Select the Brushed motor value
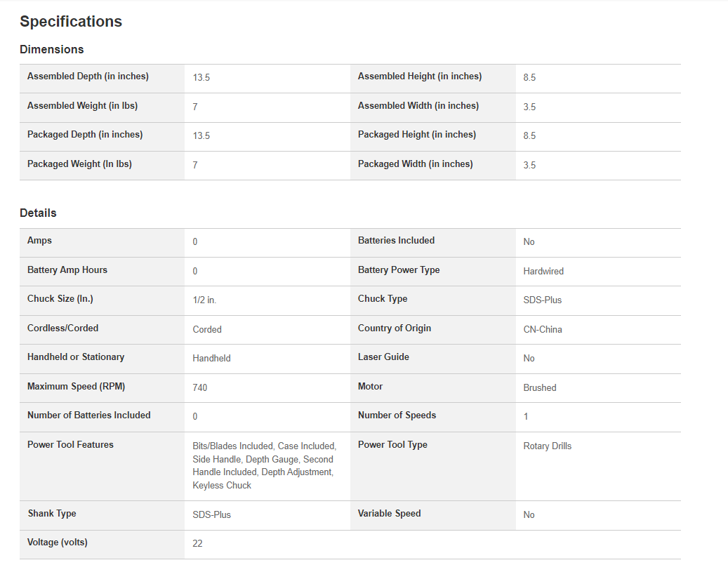This screenshot has height=572, width=728. click(x=539, y=387)
